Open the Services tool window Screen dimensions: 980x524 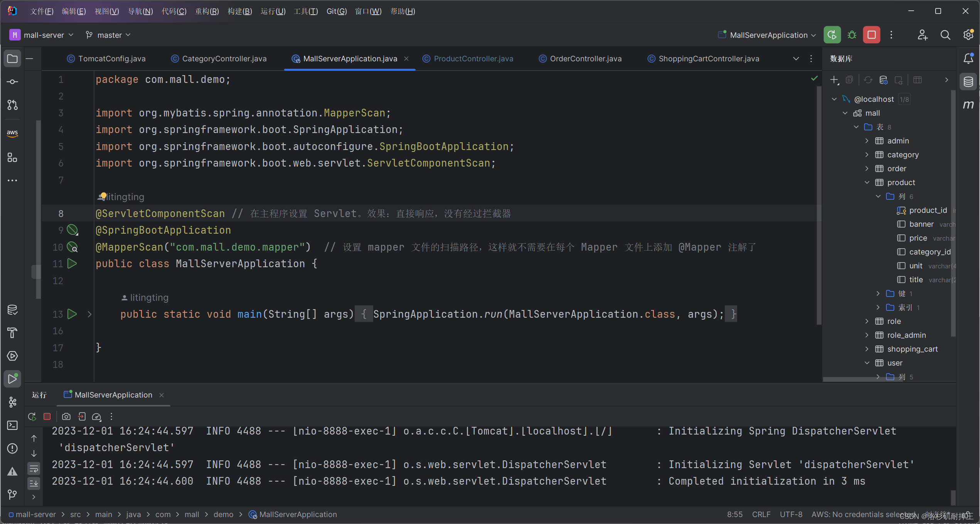click(x=12, y=356)
